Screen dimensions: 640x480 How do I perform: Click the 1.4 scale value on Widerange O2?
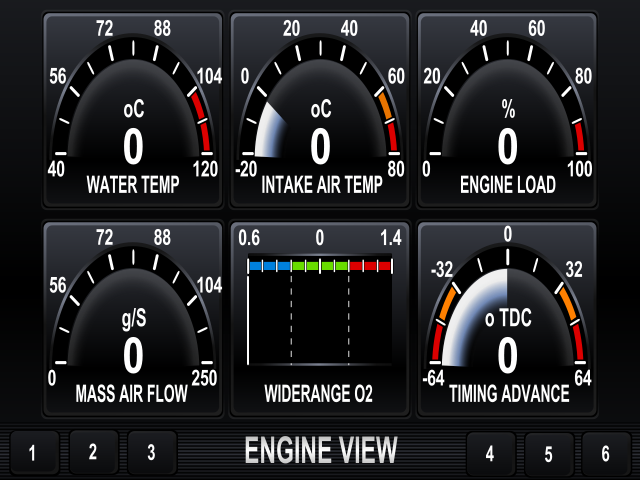pyautogui.click(x=391, y=238)
